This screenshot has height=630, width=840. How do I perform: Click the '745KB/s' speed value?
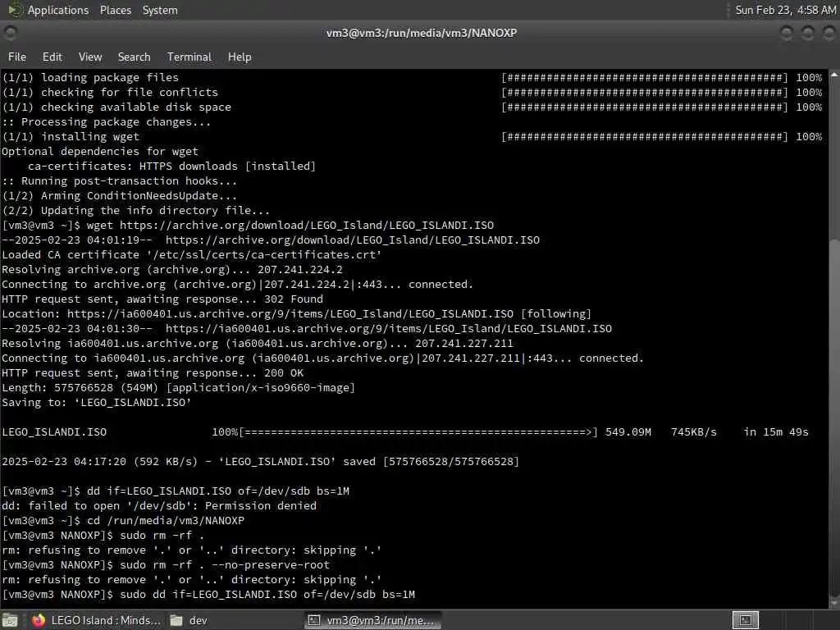pyautogui.click(x=693, y=431)
